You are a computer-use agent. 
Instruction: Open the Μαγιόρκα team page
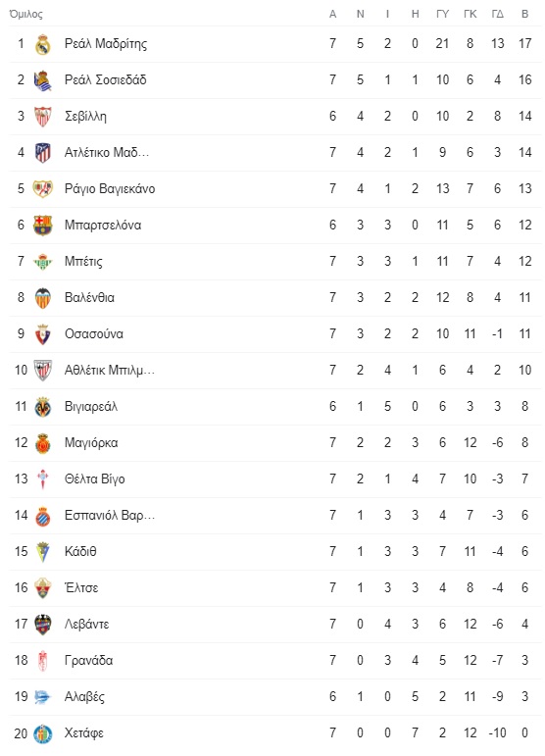click(x=91, y=443)
